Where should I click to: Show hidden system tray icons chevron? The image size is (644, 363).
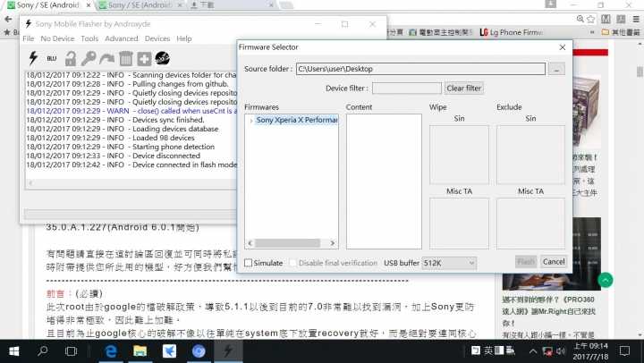[x=533, y=351]
